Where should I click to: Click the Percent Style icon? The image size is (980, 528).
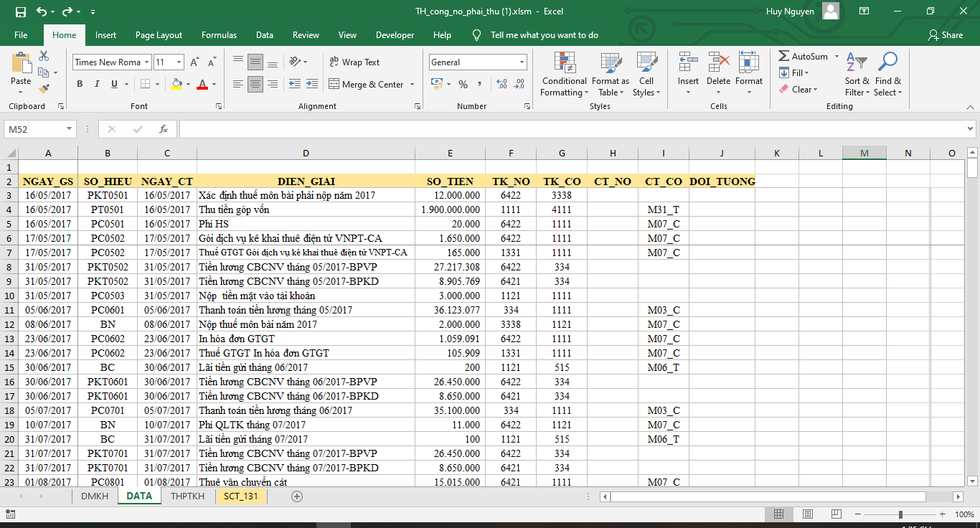463,85
